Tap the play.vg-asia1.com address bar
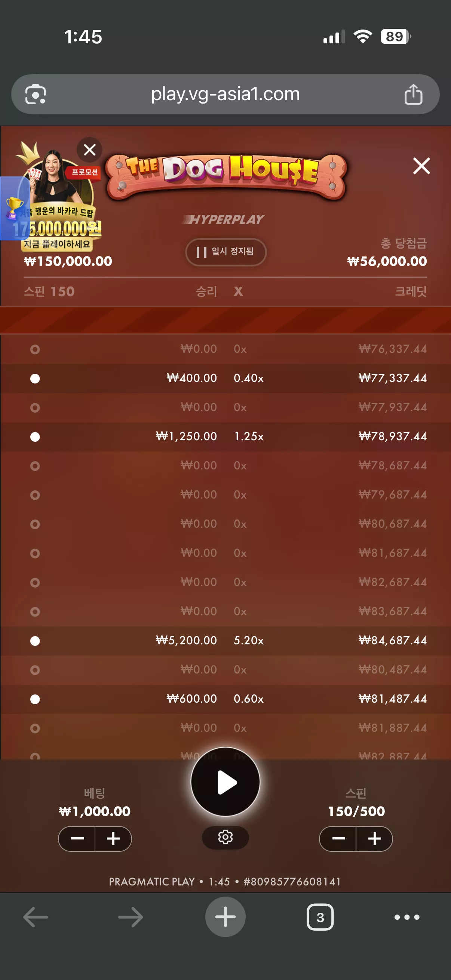The height and width of the screenshot is (980, 451). pyautogui.click(x=225, y=94)
